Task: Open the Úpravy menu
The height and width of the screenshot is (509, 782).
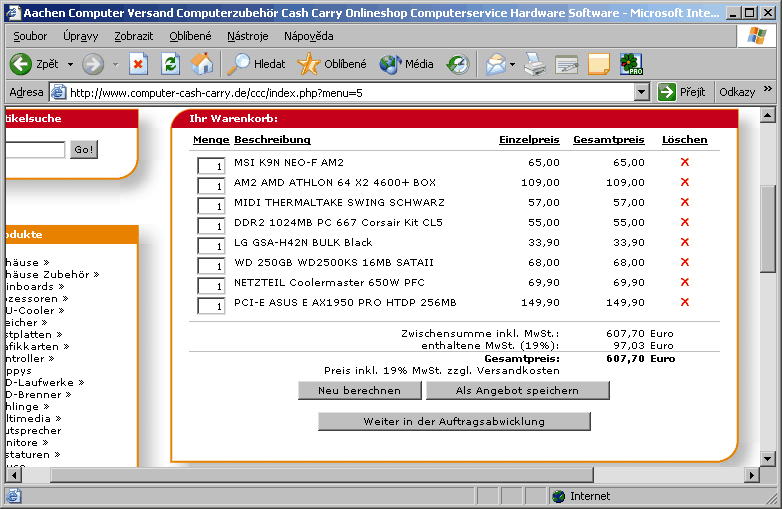Action: (x=81, y=36)
